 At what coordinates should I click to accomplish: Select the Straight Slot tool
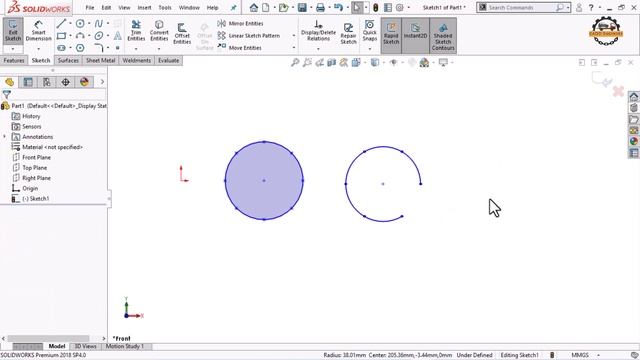coord(61,48)
